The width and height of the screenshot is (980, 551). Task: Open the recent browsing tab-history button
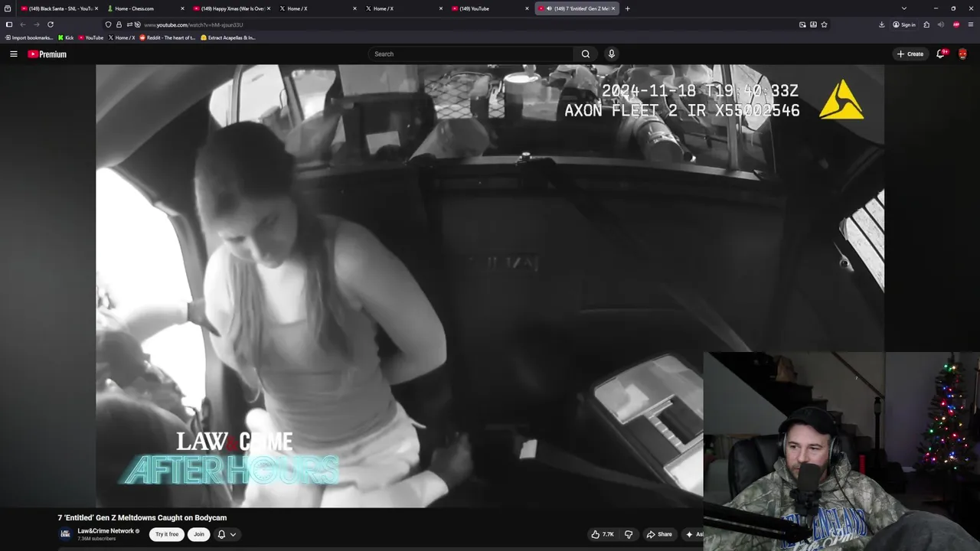coord(8,8)
